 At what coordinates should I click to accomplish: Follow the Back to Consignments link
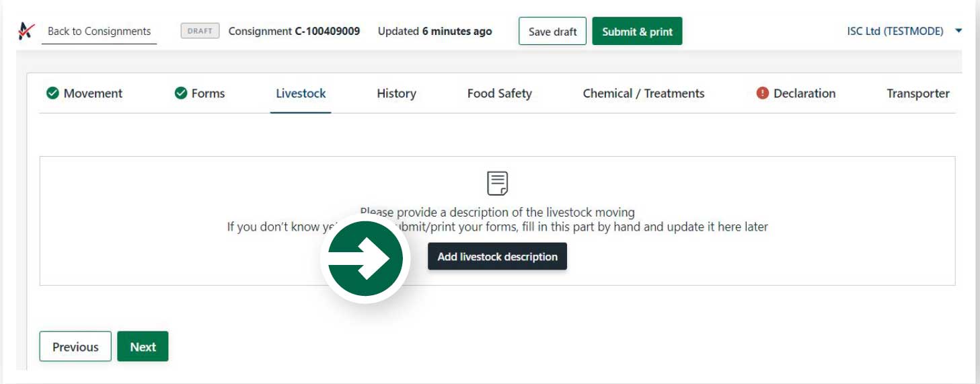pos(99,31)
